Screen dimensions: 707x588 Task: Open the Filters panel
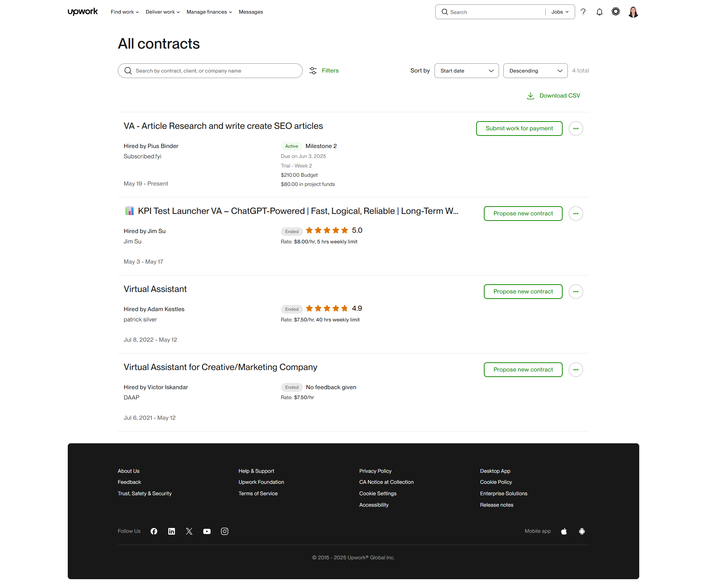coord(324,71)
